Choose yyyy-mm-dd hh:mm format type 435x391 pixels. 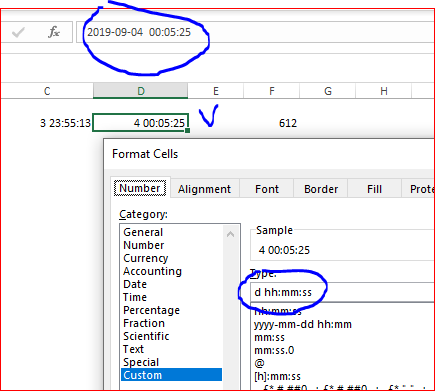(x=303, y=324)
